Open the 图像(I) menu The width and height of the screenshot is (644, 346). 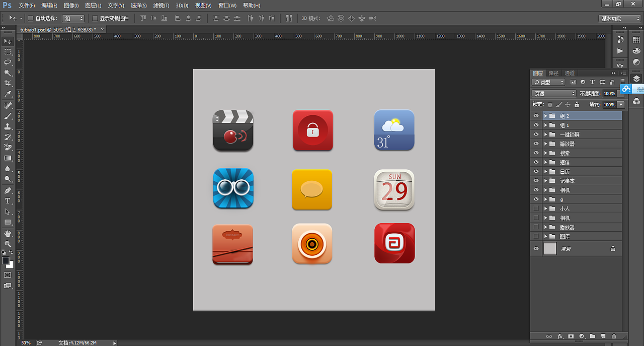point(71,6)
